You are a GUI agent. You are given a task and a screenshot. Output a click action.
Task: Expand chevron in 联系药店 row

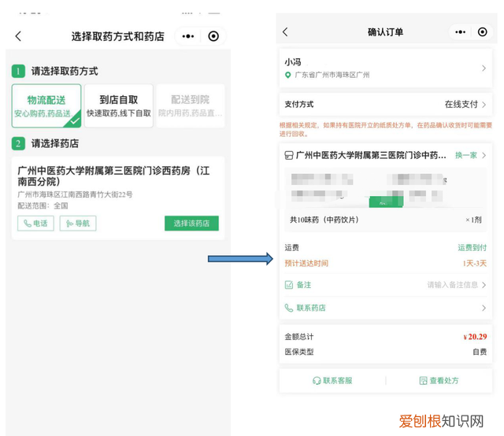click(x=484, y=308)
